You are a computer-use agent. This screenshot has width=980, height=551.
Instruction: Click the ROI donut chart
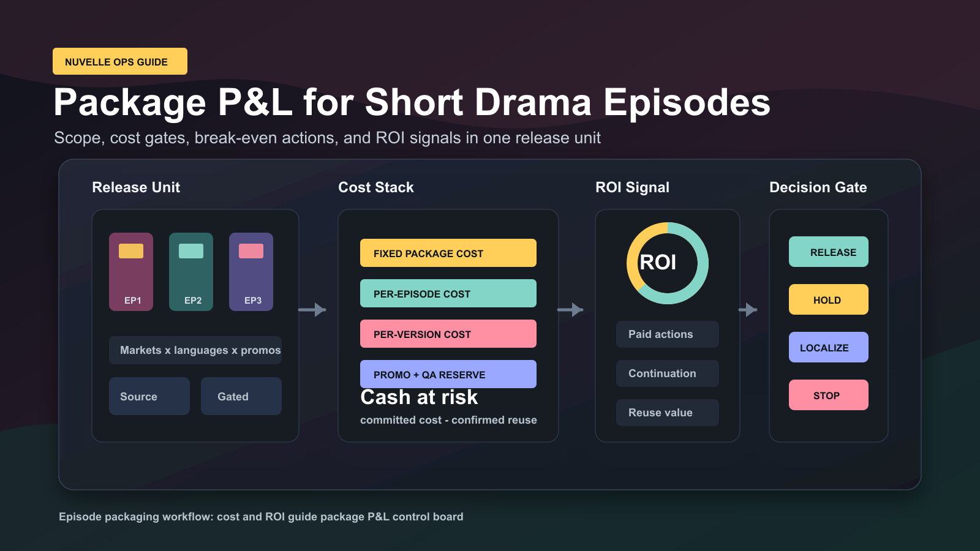668,263
